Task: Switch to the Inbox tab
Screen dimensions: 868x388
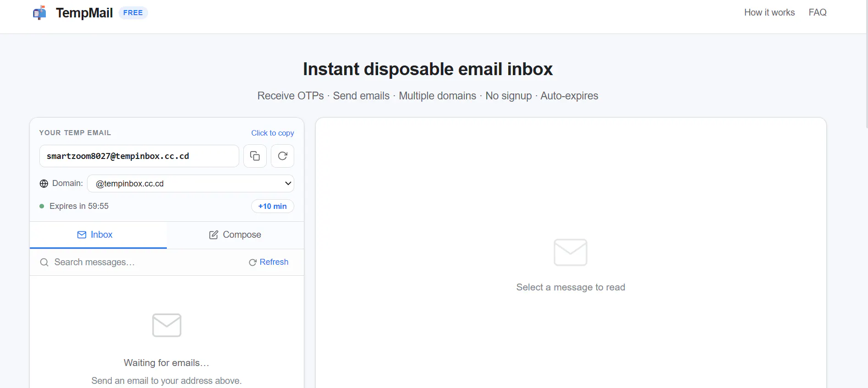Action: 98,235
